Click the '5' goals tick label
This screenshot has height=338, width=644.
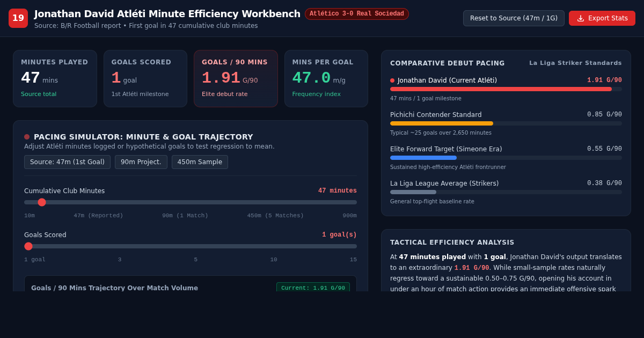tap(196, 260)
